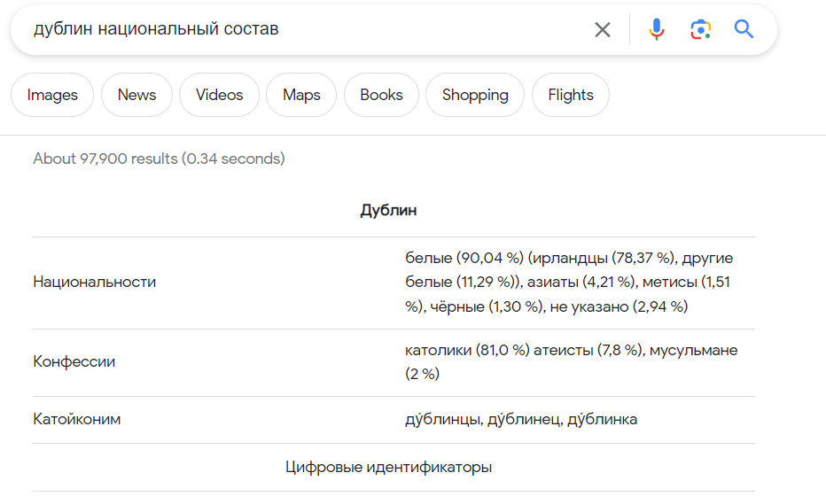Click the 'Конфессии' row label
Screen dimensions: 826x504
pos(74,361)
